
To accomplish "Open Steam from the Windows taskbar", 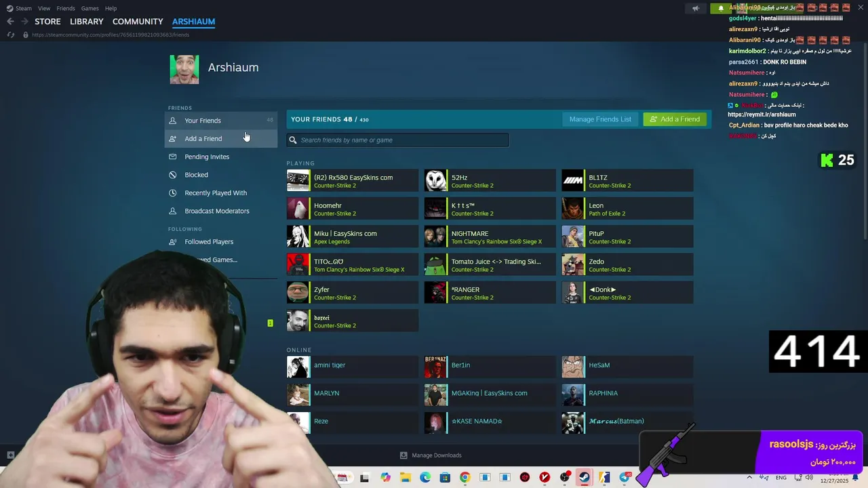I will (584, 478).
